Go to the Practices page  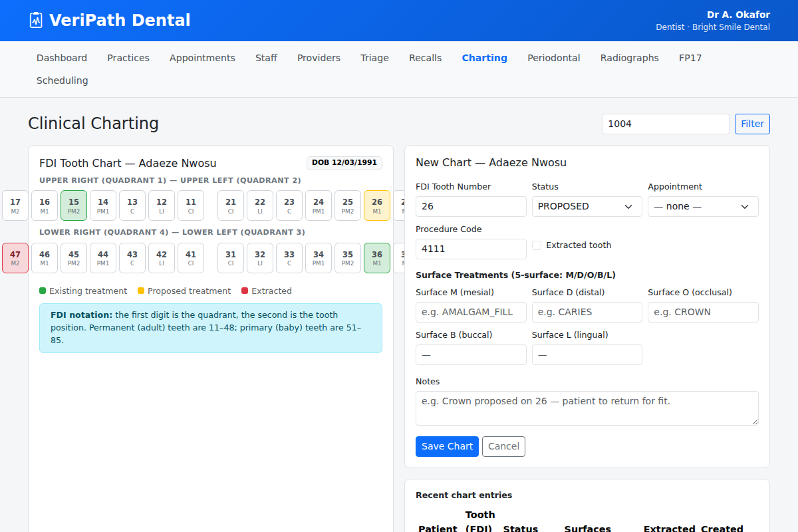coord(128,58)
